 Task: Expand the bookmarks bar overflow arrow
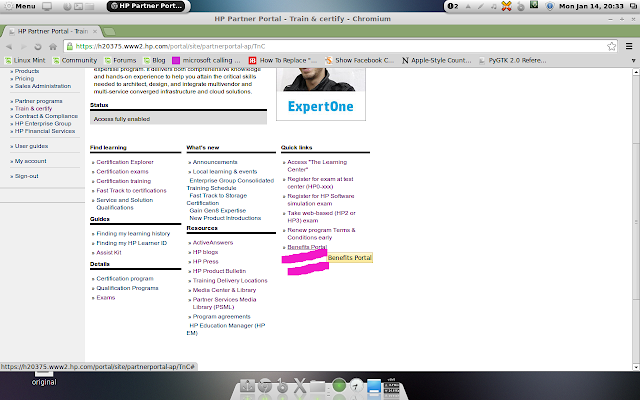coord(633,60)
